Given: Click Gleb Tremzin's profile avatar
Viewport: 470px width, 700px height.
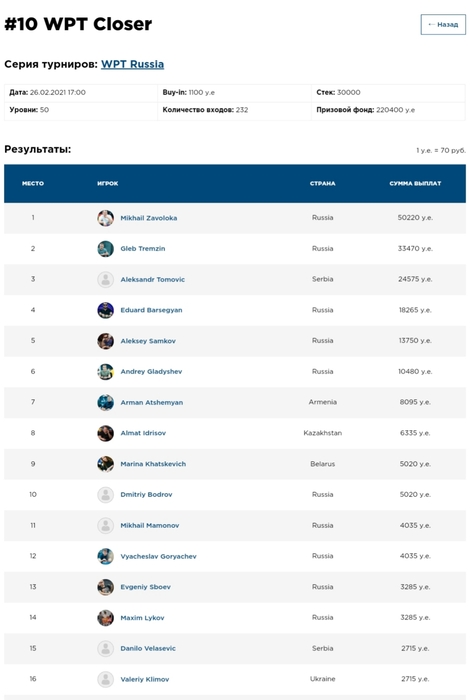Looking at the screenshot, I should [x=105, y=249].
